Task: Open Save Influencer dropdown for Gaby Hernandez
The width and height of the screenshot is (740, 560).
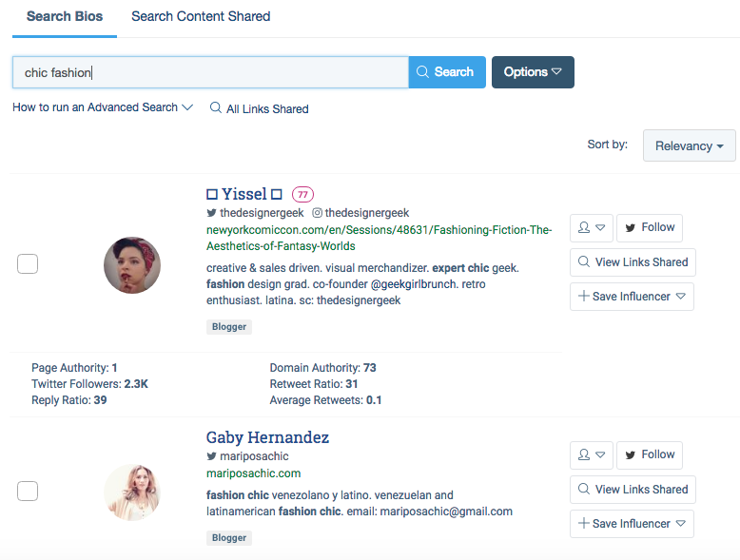Action: [632, 524]
